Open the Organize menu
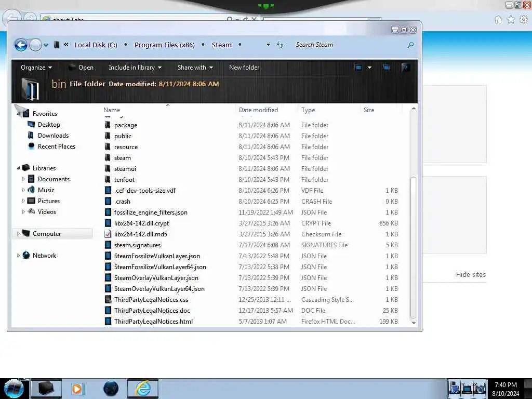The image size is (532, 399). [36, 68]
